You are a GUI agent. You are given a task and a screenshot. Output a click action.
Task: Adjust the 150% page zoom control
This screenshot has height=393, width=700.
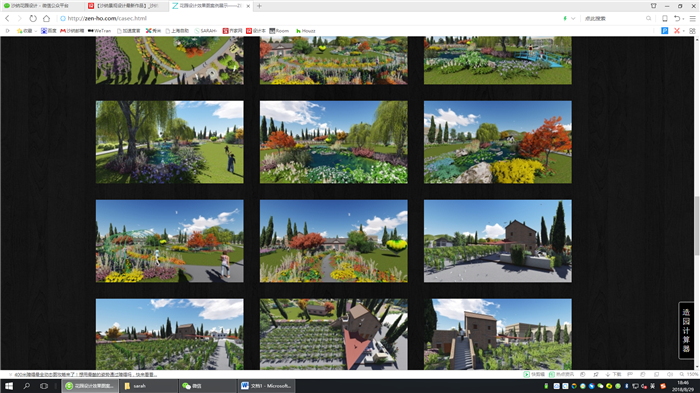click(x=689, y=374)
